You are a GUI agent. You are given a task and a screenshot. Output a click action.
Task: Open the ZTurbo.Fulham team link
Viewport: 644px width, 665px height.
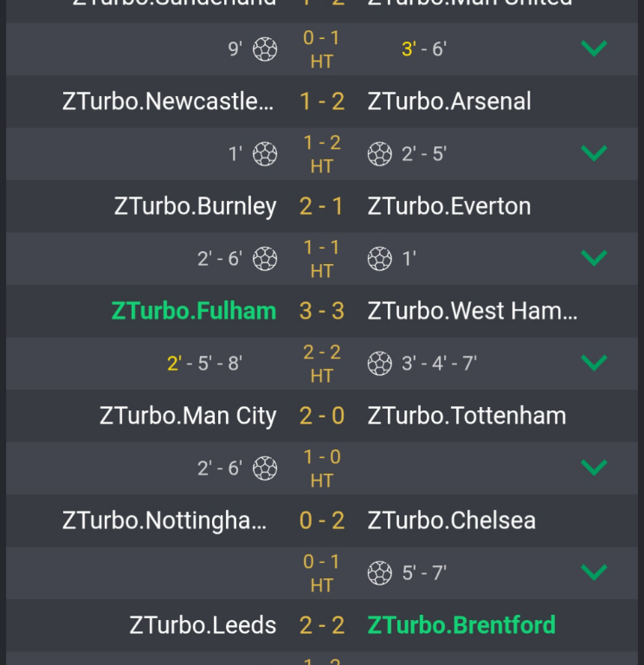[x=194, y=311]
